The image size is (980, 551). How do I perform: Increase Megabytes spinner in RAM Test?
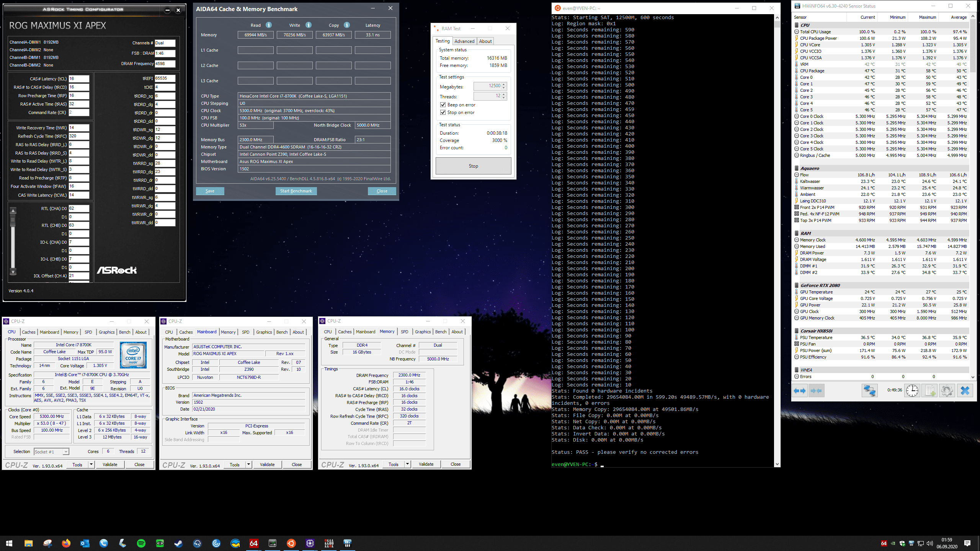point(504,84)
